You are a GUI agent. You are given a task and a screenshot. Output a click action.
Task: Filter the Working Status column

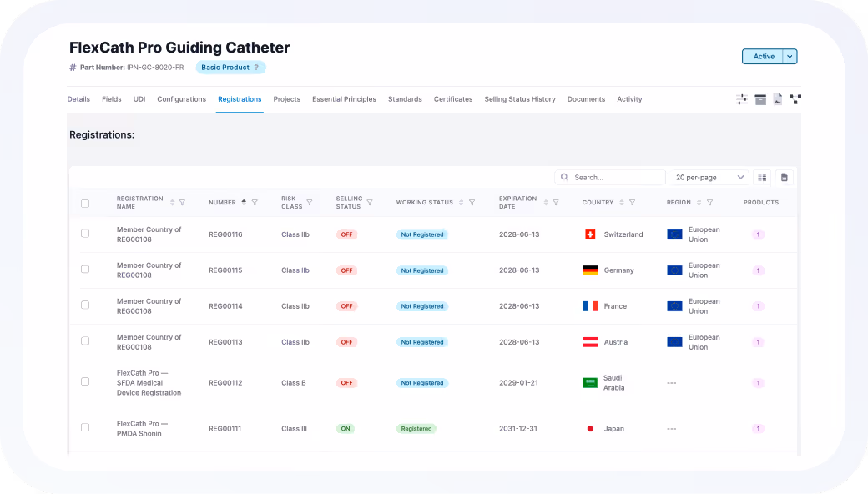(x=472, y=203)
